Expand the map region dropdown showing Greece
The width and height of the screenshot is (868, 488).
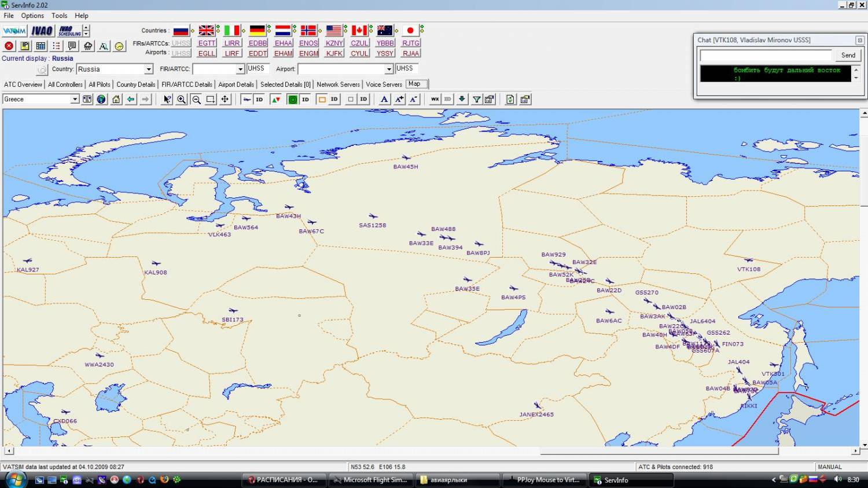(x=75, y=100)
